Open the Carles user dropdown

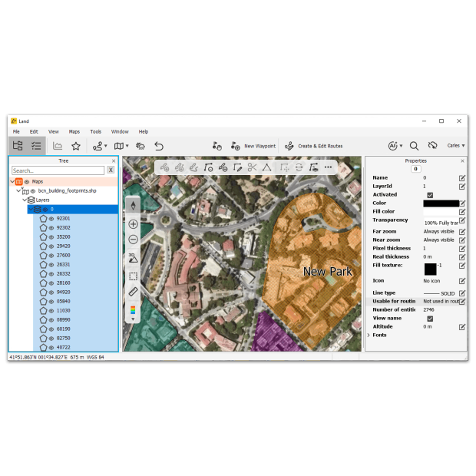coord(456,146)
